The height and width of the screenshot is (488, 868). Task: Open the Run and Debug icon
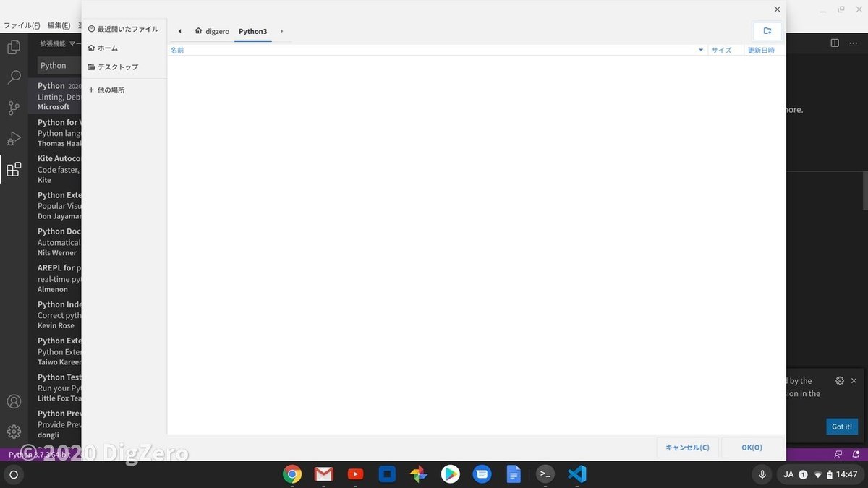pos(14,139)
